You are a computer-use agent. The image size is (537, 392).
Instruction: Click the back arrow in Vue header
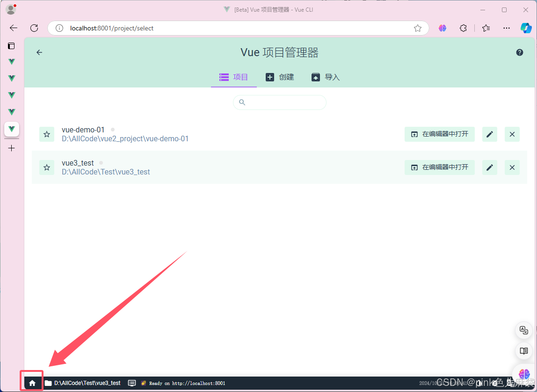(39, 52)
